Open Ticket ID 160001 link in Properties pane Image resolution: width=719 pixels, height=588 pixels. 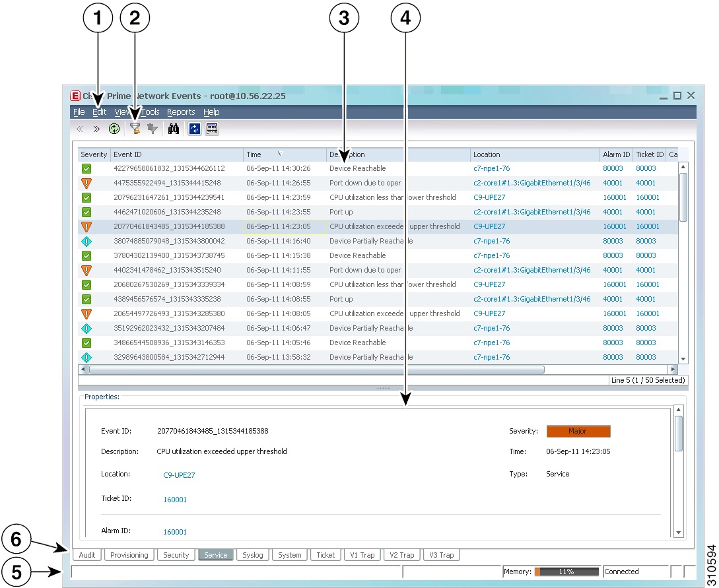tap(175, 500)
